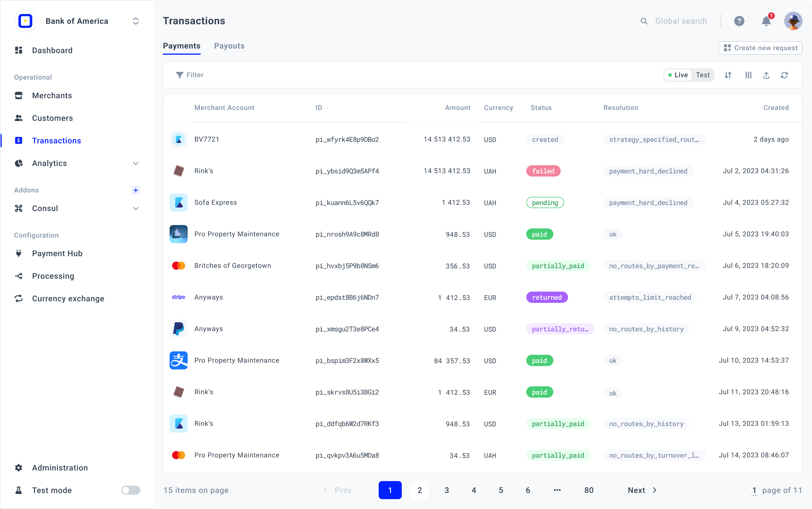Click Create new request button
Image resolution: width=812 pixels, height=509 pixels.
coord(760,48)
